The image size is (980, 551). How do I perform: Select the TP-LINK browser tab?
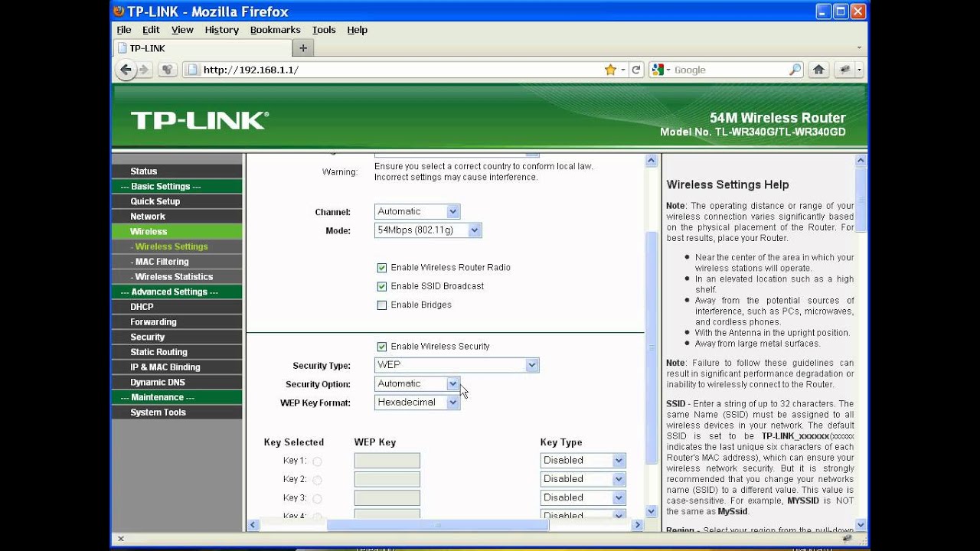pos(203,48)
